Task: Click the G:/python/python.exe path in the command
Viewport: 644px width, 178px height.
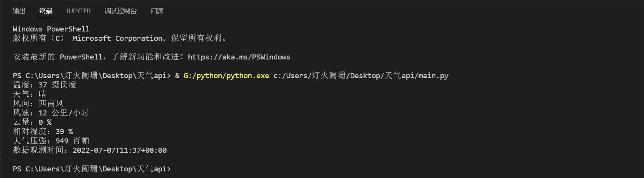Action: pos(226,76)
